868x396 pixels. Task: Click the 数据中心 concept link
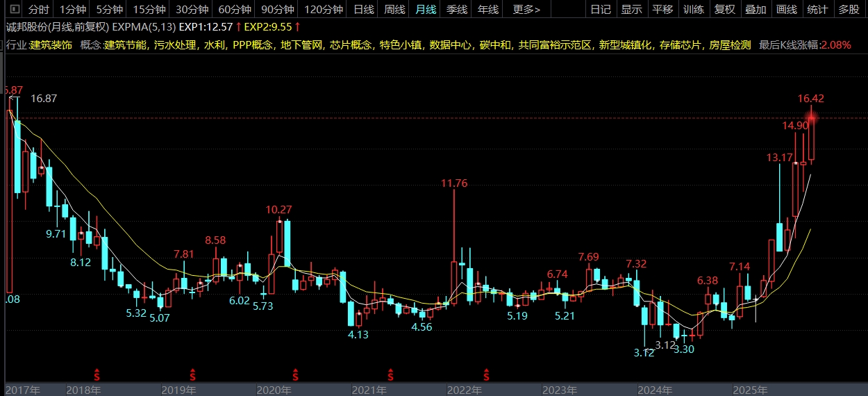click(451, 44)
